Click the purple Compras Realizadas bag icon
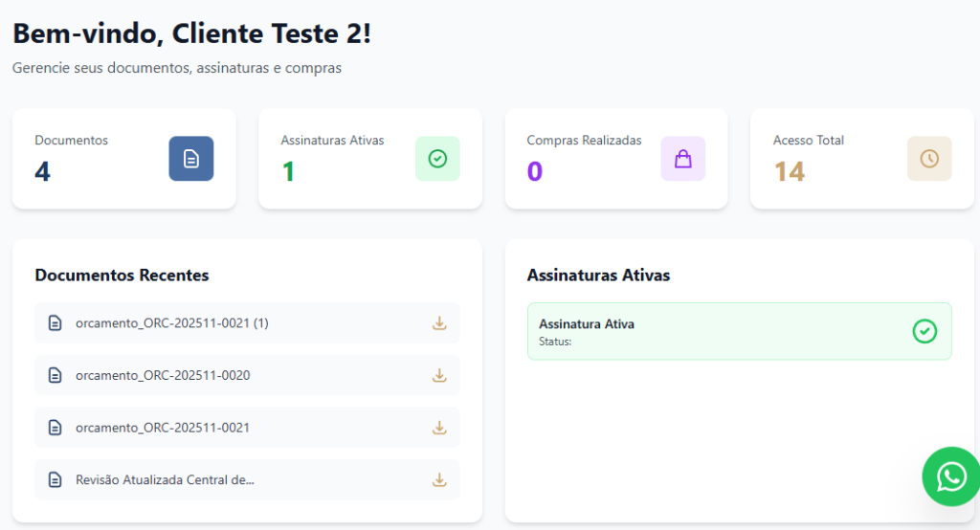 click(682, 159)
